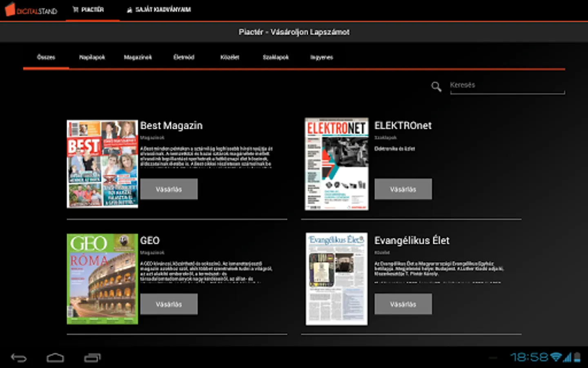
Task: Tap the Android recent apps button
Action: [92, 358]
